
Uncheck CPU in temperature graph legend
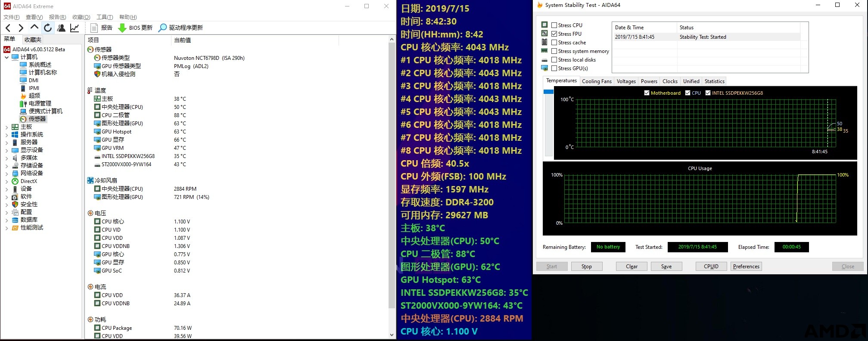[688, 93]
